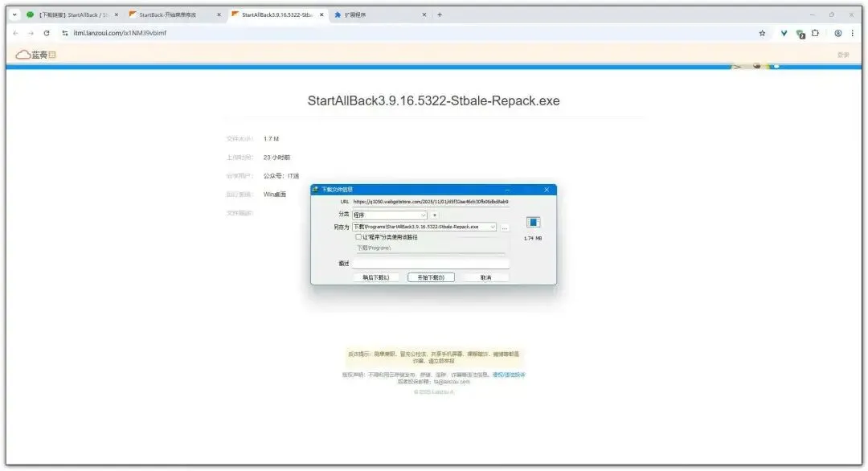
Task: Click the browser forward arrow
Action: [31, 33]
